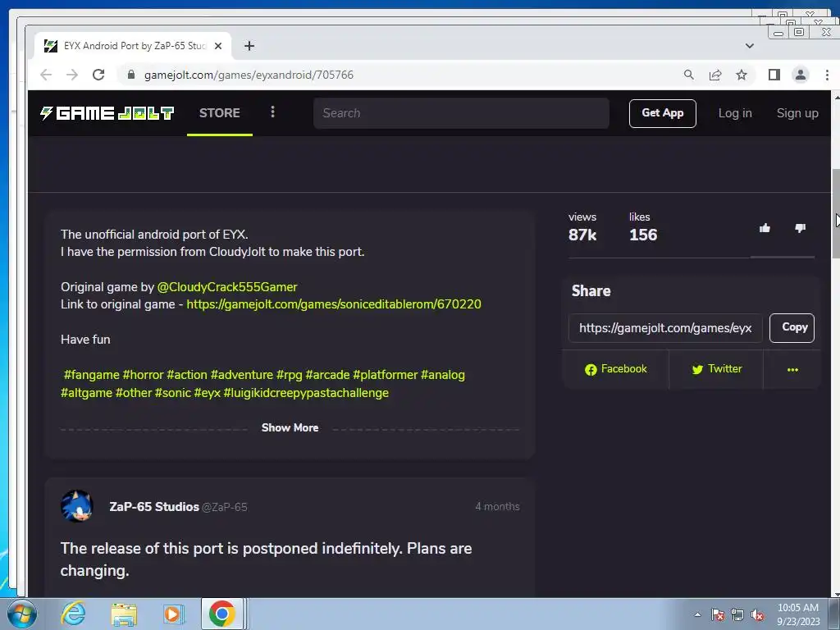Go forward in Chrome browser
Image resolution: width=840 pixels, height=630 pixels.
(72, 75)
